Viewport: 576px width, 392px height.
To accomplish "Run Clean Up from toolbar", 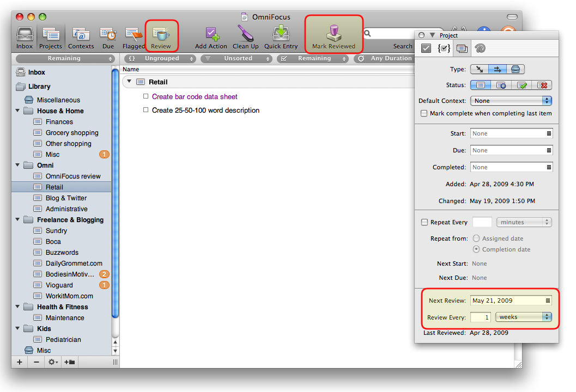I will point(245,38).
